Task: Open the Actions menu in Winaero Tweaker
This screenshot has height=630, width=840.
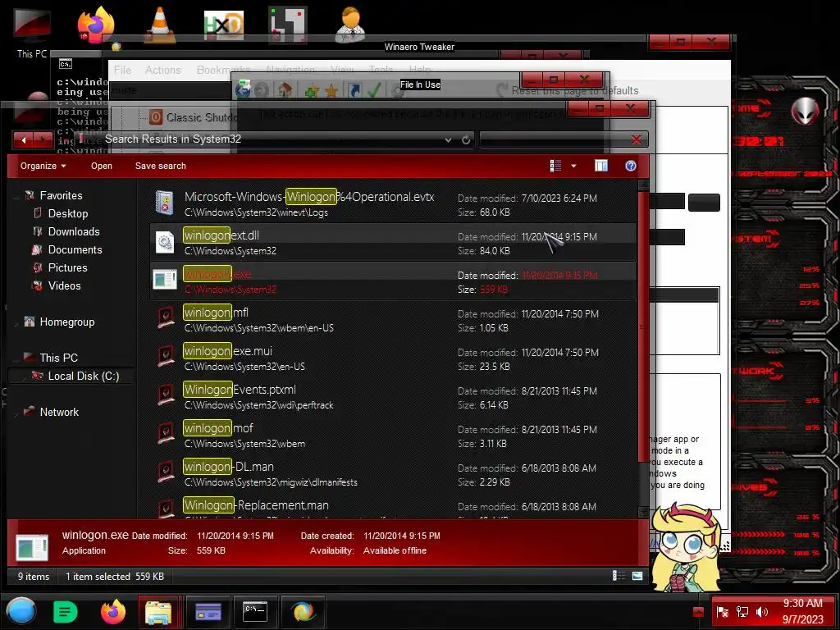Action: click(163, 71)
